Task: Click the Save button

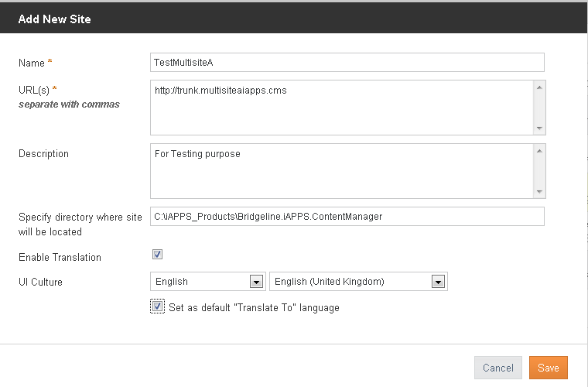Action: click(549, 368)
